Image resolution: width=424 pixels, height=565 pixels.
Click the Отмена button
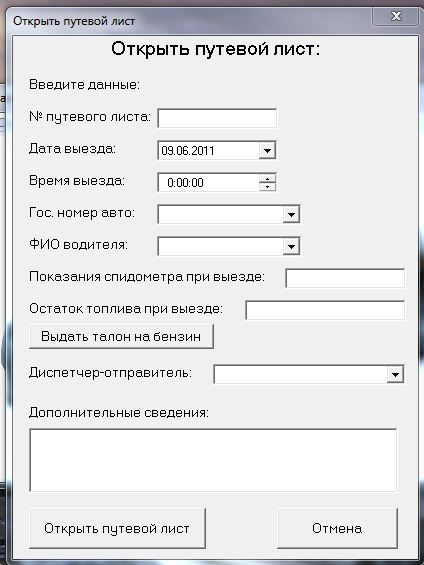338,528
